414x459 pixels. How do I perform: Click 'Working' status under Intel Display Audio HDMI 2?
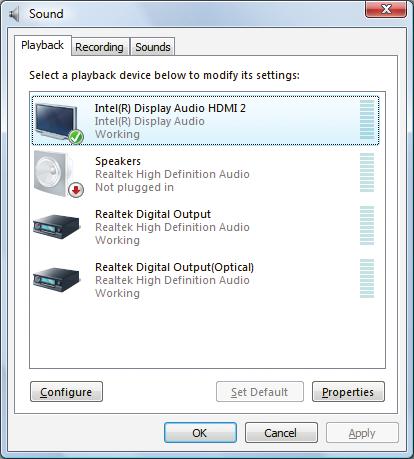point(117,134)
